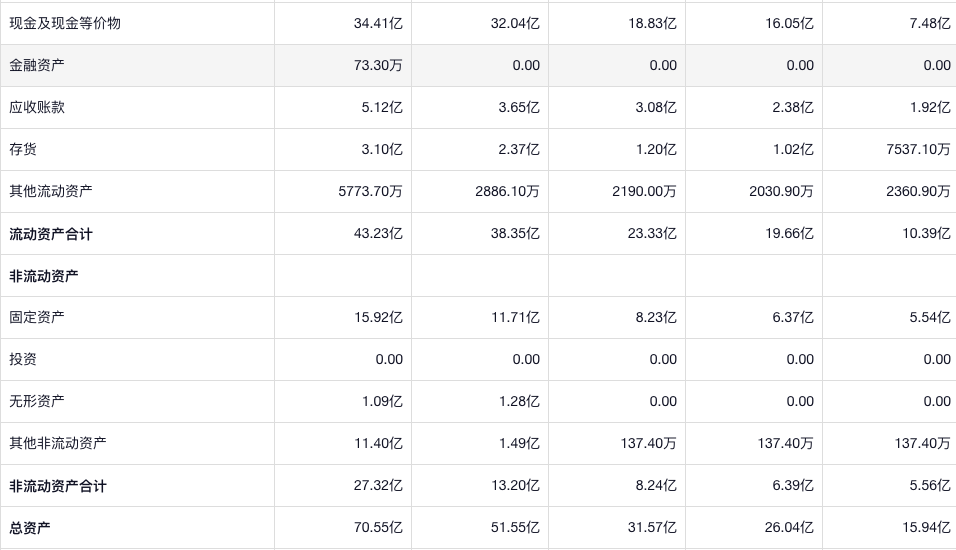Select the 2886.10万 cell
This screenshot has height=550, width=956.
(x=508, y=191)
